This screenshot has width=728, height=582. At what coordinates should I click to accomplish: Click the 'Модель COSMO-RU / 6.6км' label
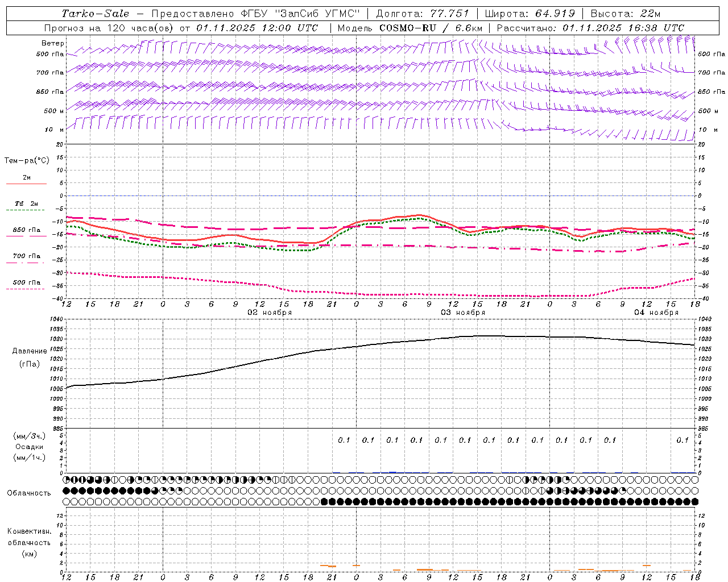pyautogui.click(x=409, y=28)
